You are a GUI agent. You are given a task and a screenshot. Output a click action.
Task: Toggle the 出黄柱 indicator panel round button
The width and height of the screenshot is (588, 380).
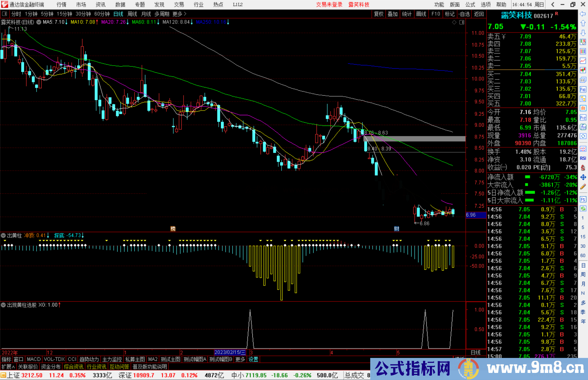[x=4, y=235]
